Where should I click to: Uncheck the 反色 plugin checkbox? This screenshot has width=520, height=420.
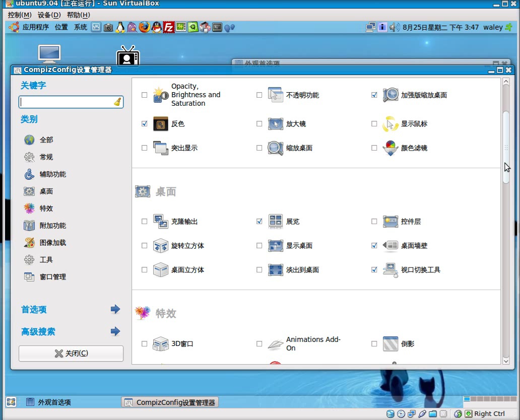point(144,124)
